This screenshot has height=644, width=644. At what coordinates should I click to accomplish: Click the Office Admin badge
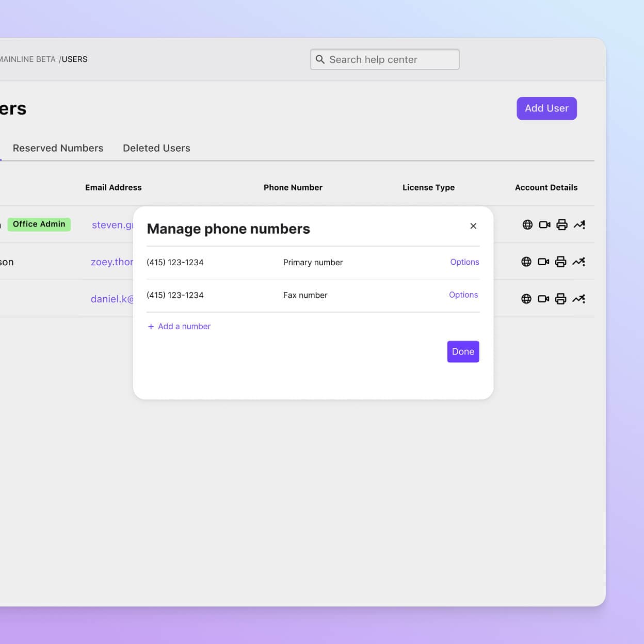[x=39, y=224]
